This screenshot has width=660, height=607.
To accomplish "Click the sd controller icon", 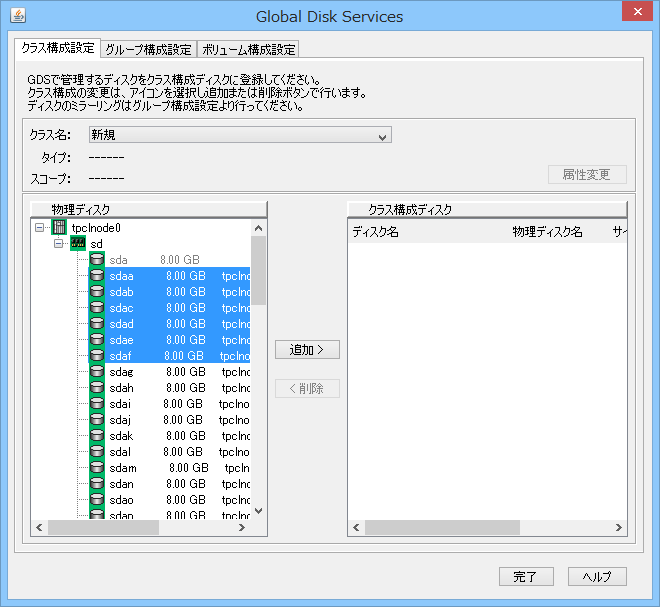I will tap(78, 243).
